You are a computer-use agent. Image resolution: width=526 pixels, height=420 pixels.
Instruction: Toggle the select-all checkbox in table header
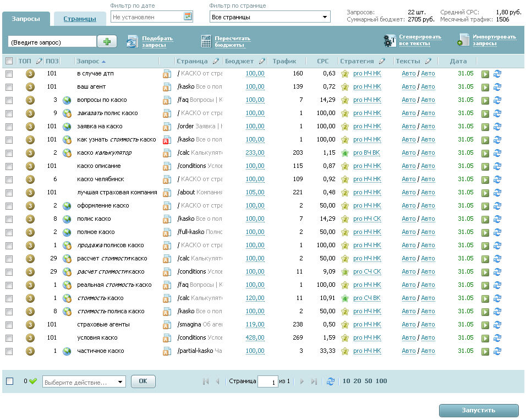pos(9,61)
